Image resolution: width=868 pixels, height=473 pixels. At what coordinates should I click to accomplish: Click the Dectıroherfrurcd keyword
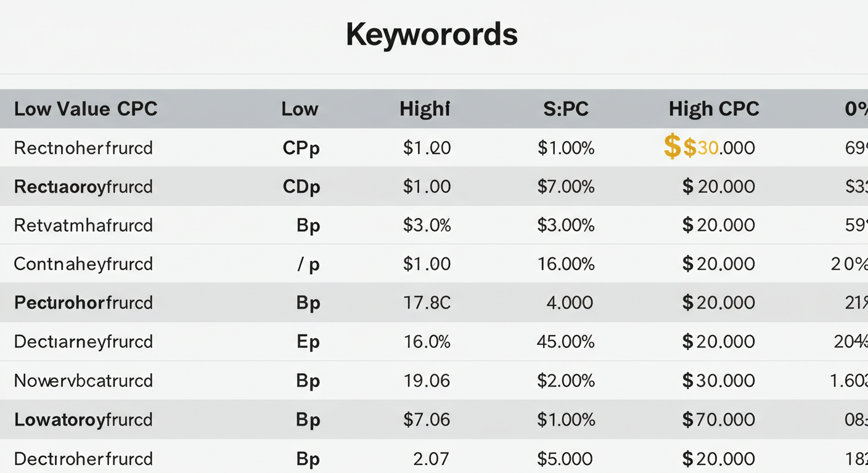click(83, 459)
